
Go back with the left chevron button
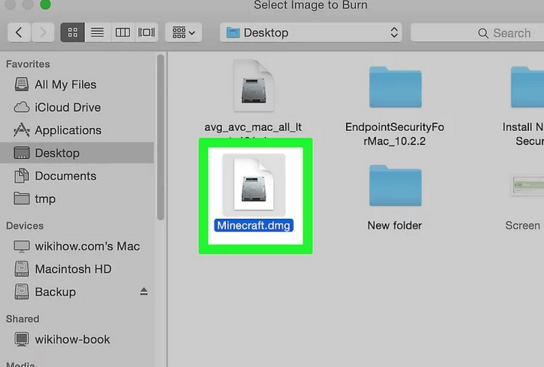click(x=19, y=33)
